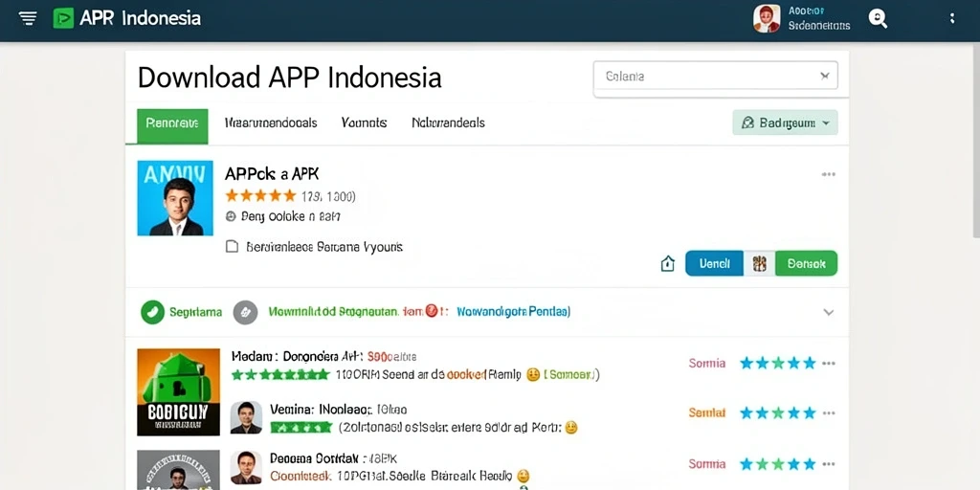
Task: Switch to the Vounats tab
Action: 364,122
